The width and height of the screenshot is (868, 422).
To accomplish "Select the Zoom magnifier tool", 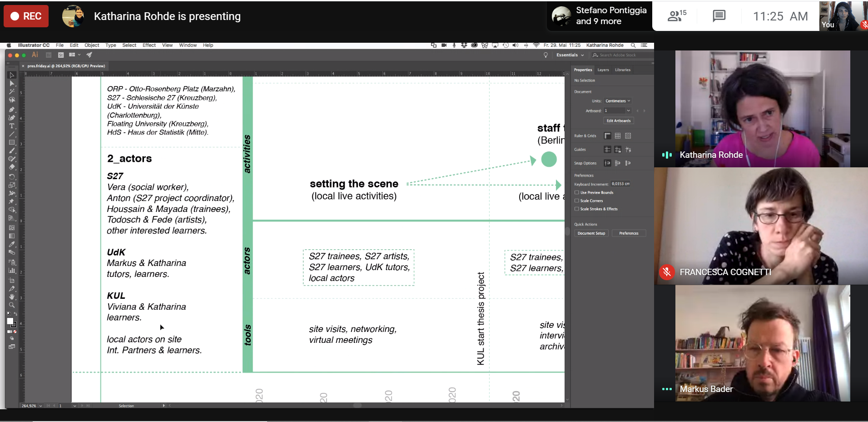I will point(12,305).
